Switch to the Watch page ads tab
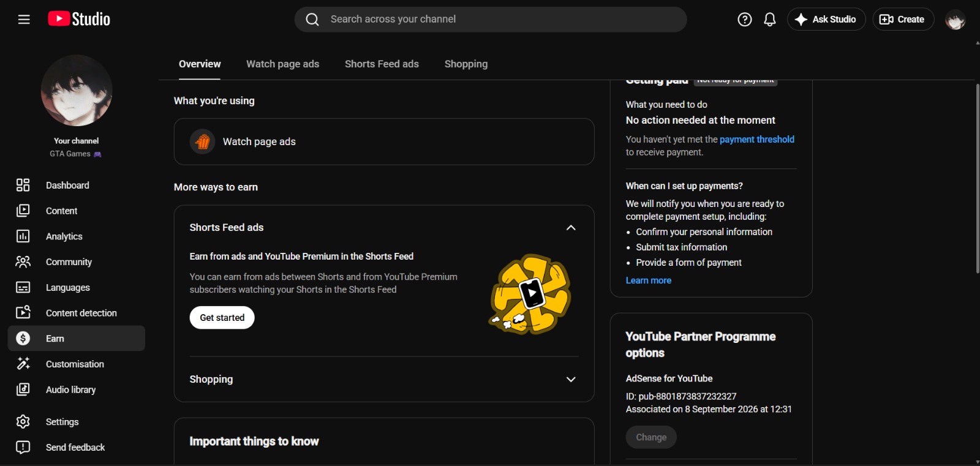Viewport: 980px width, 466px height. click(x=283, y=64)
